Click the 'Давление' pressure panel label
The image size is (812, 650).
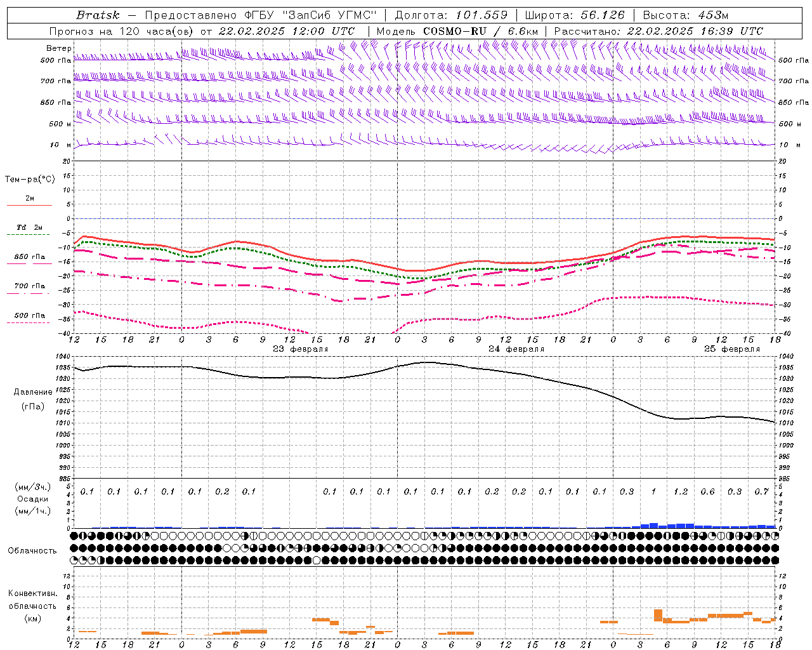click(x=33, y=392)
